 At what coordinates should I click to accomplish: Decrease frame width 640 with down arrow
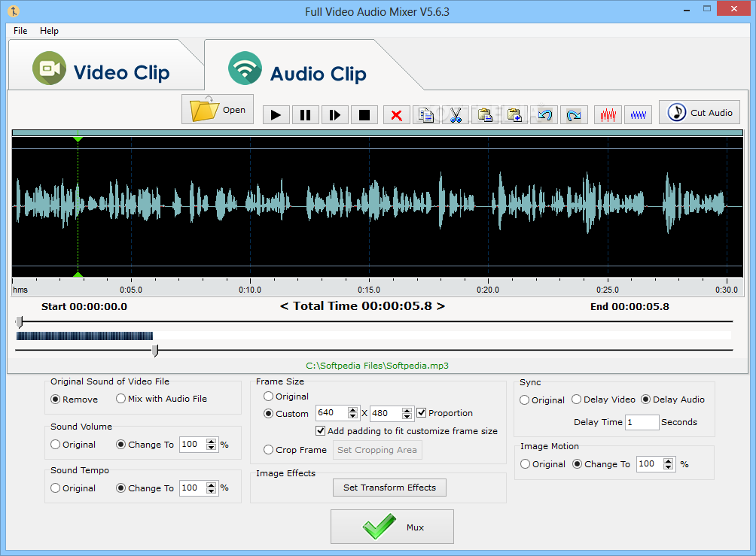(x=352, y=416)
